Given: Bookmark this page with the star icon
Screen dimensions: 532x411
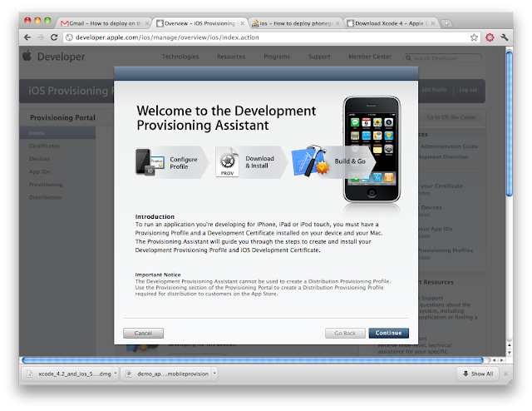Looking at the screenshot, I should coord(474,37).
